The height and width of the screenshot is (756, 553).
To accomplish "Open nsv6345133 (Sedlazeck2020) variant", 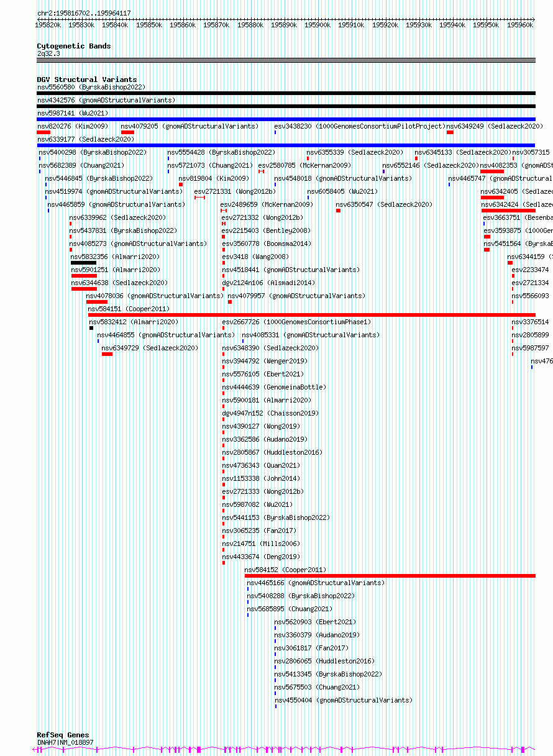I will tap(463, 152).
